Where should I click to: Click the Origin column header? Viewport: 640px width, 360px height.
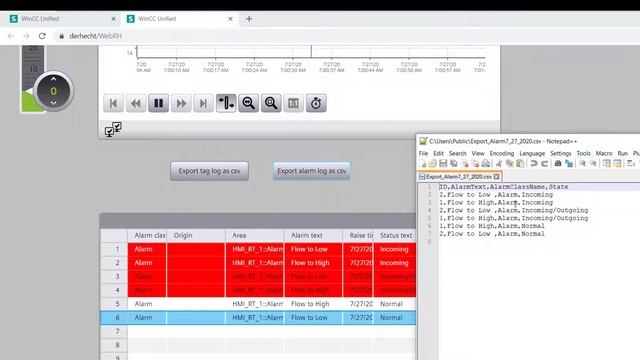(196, 236)
